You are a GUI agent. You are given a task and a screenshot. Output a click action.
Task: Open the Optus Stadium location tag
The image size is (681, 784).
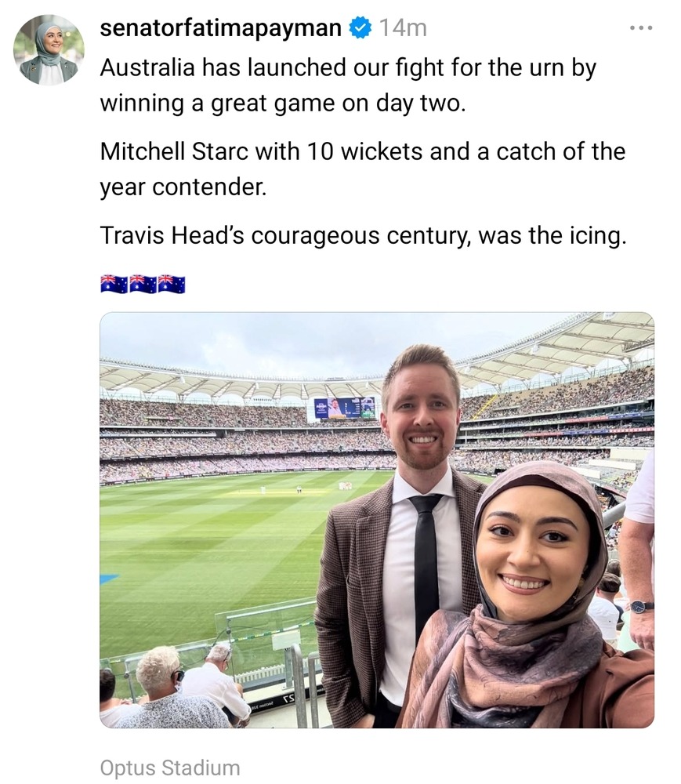(x=170, y=768)
